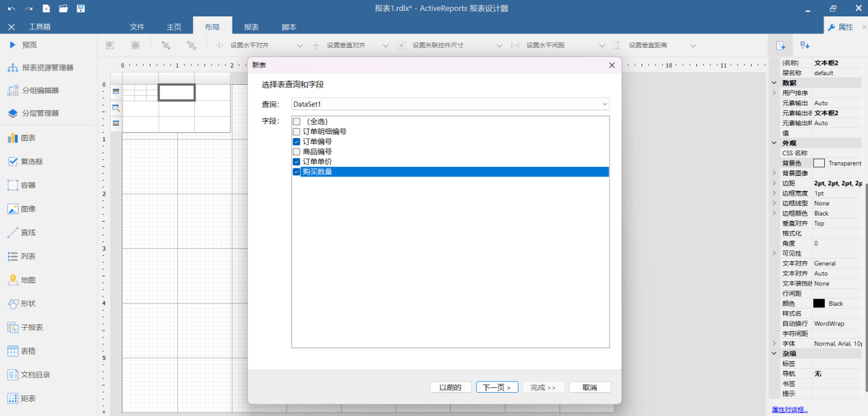868x416 pixels.
Task: Click the 以前的 back button
Action: [451, 387]
